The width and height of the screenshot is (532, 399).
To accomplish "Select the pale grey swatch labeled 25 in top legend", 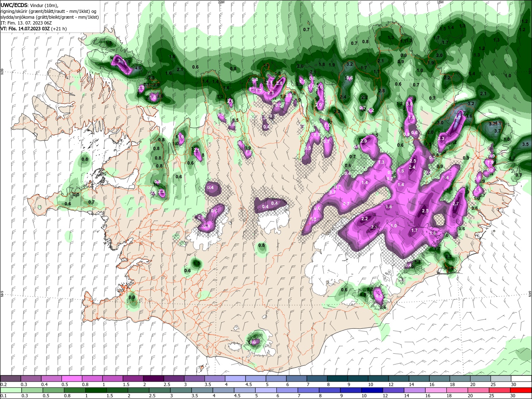I will click(x=501, y=379).
